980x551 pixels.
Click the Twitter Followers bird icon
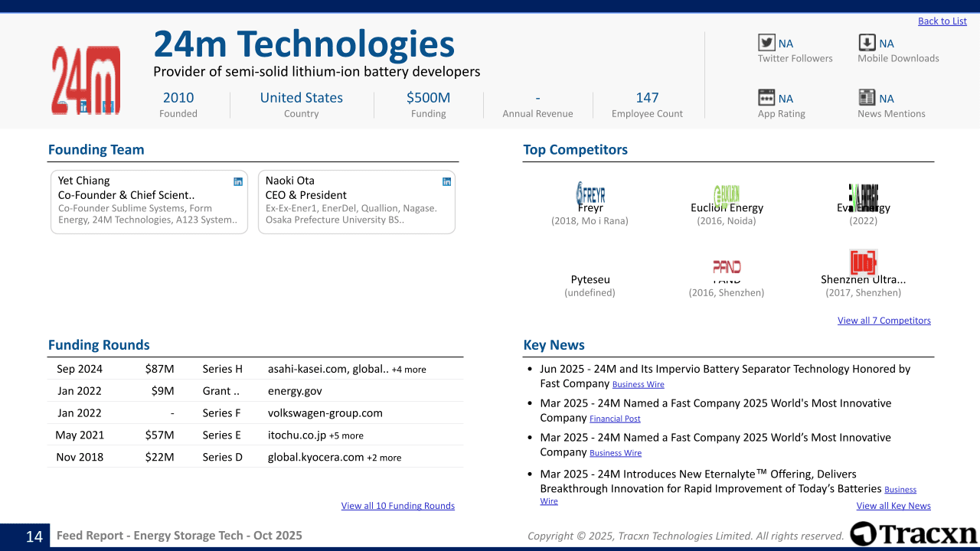coord(766,43)
